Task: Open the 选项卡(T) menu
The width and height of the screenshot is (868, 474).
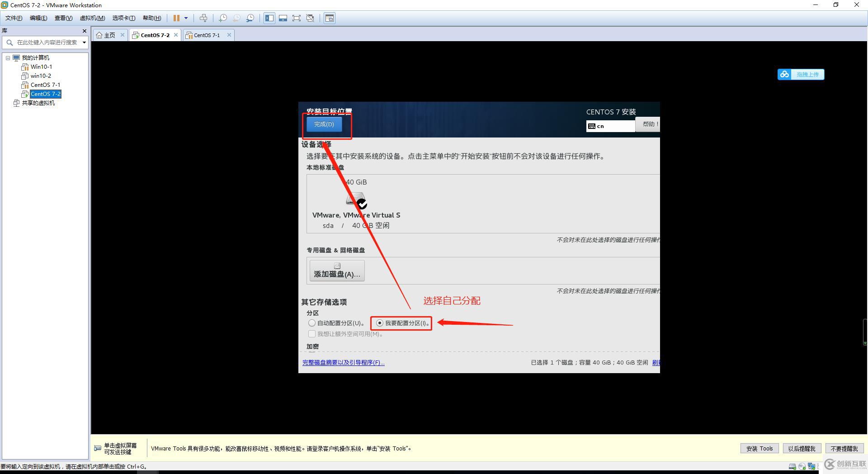Action: (x=123, y=18)
